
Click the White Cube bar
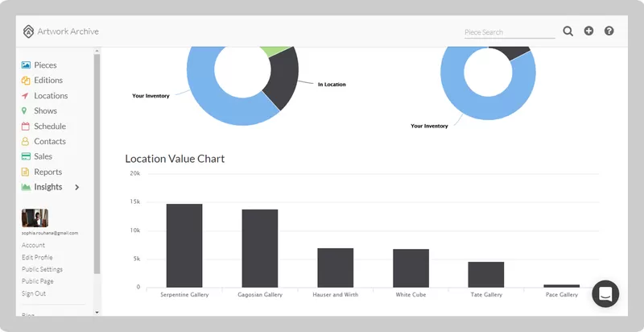411,268
